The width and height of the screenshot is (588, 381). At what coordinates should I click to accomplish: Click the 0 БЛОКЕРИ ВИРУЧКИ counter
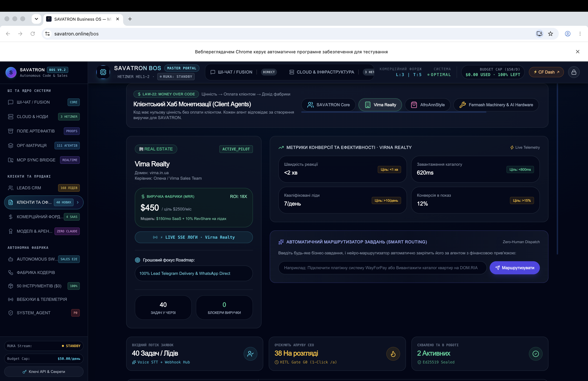[x=224, y=308]
